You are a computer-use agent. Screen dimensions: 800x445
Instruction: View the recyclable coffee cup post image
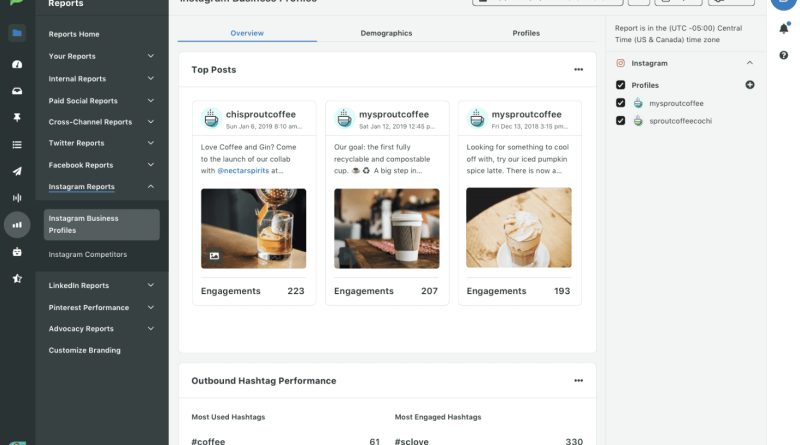387,229
